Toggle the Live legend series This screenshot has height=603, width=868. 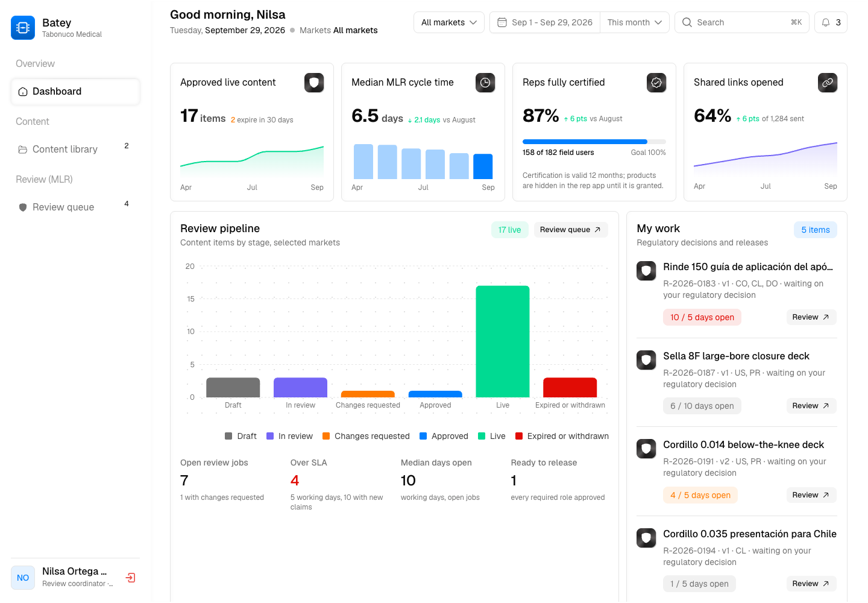click(x=492, y=436)
